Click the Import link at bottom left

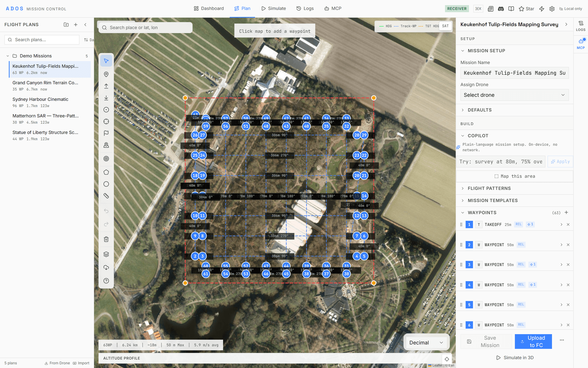tap(81, 363)
